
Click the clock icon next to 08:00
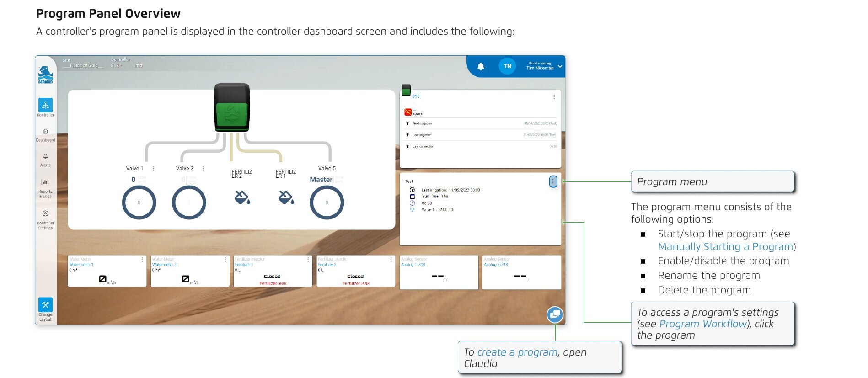coord(412,203)
